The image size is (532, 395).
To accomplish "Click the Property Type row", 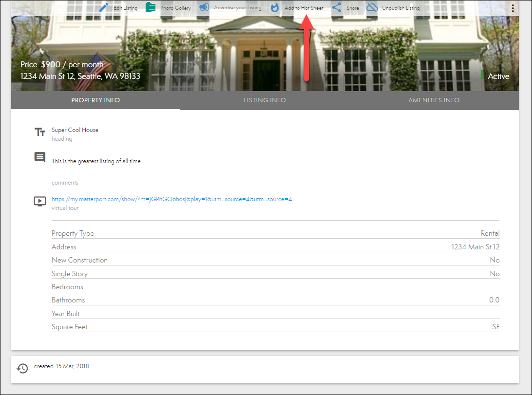I will [x=275, y=233].
